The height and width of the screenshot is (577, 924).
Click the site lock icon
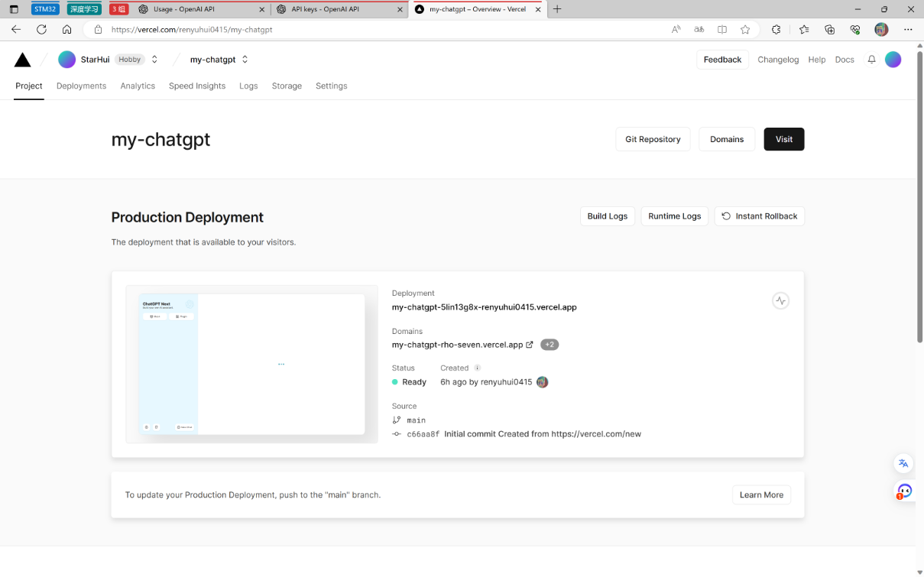click(x=98, y=30)
